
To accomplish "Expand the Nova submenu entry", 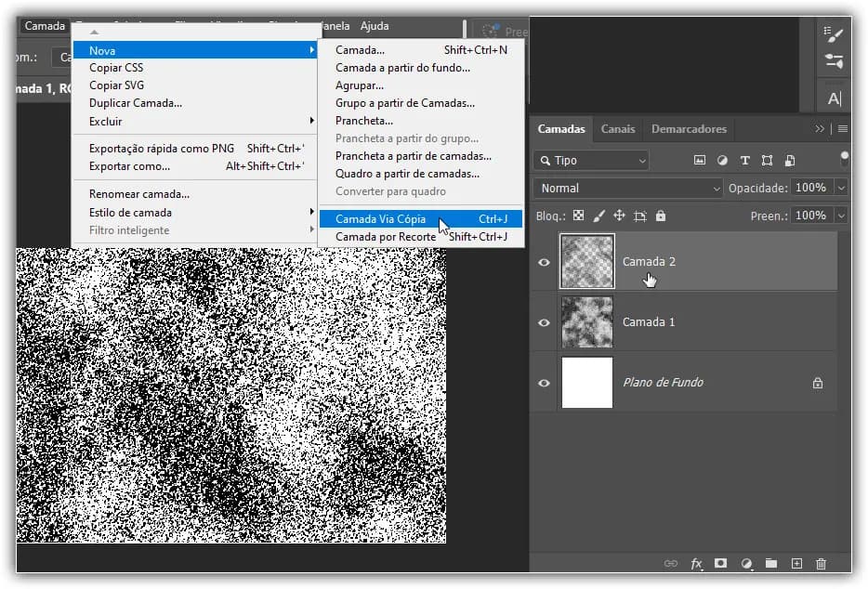I will click(195, 50).
